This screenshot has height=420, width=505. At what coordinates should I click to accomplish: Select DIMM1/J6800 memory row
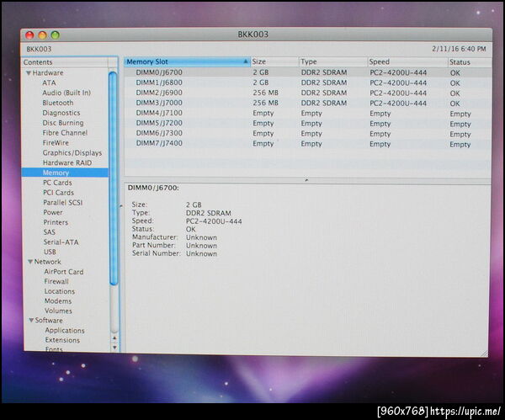coord(308,82)
